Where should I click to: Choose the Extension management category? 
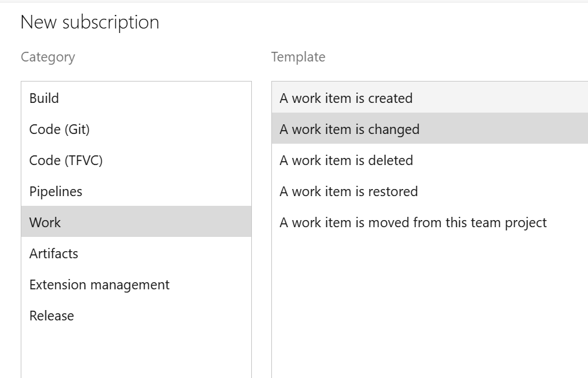[x=99, y=285]
